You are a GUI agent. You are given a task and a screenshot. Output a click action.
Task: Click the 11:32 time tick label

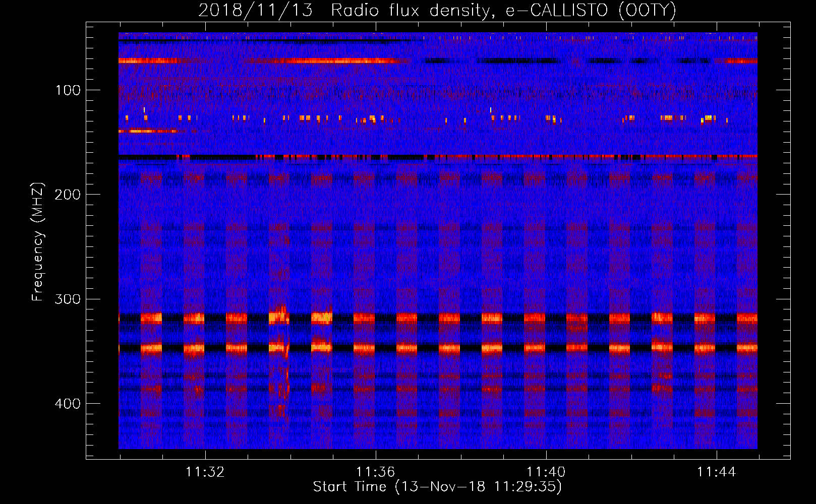pyautogui.click(x=205, y=472)
